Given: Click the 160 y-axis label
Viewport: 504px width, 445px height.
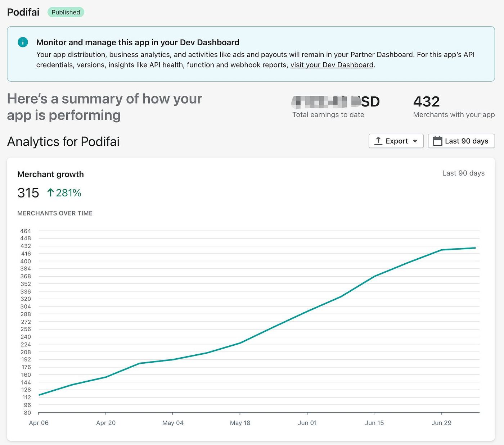Looking at the screenshot, I should click(x=26, y=374).
